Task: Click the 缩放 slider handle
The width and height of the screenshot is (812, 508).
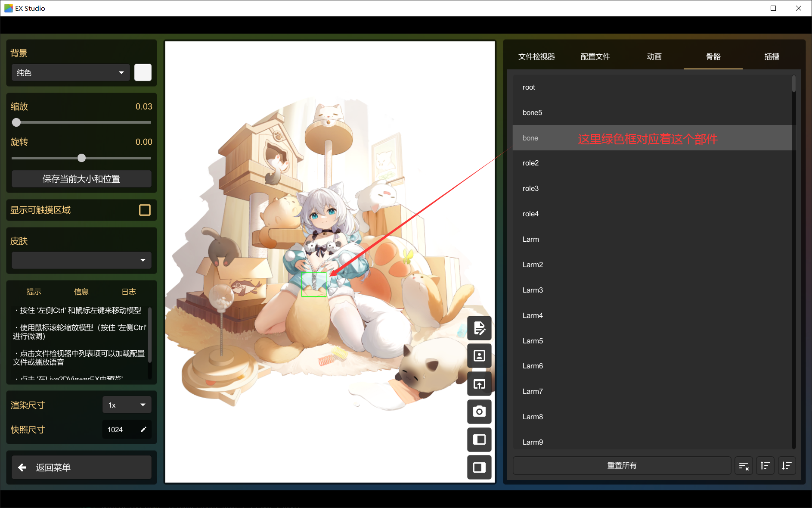Action: (x=16, y=122)
